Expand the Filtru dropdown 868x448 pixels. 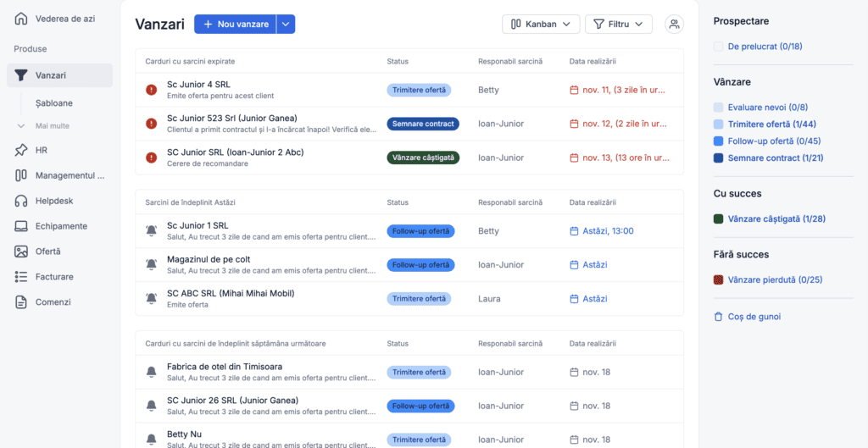[x=618, y=25]
